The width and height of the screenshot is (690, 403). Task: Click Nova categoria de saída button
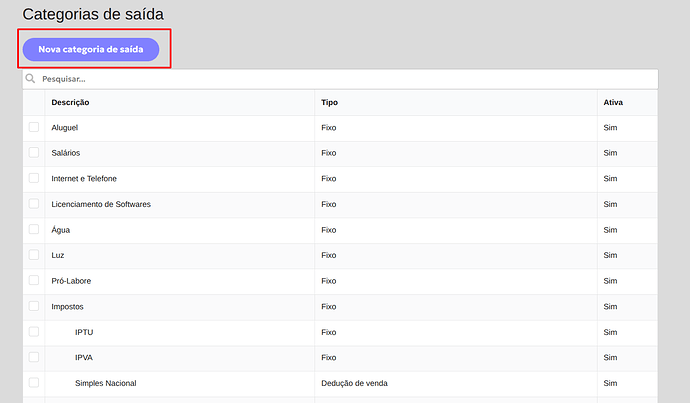[91, 49]
